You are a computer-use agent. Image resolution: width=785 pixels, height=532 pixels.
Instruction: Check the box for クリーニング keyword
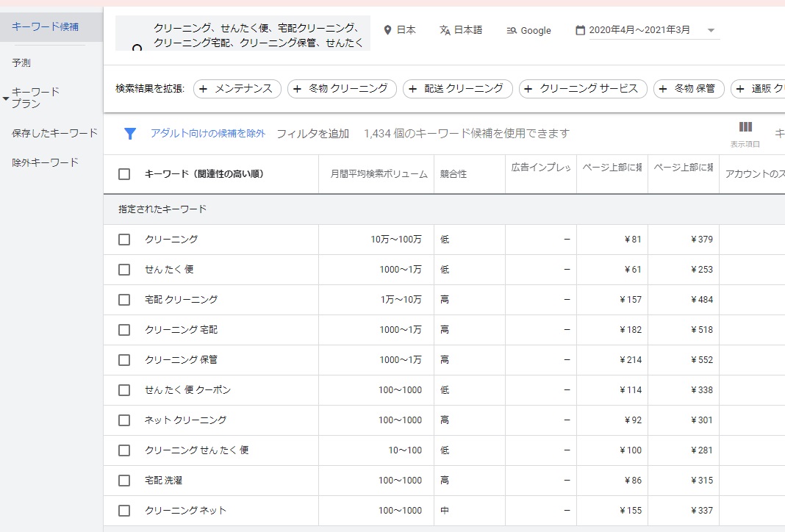click(x=124, y=240)
